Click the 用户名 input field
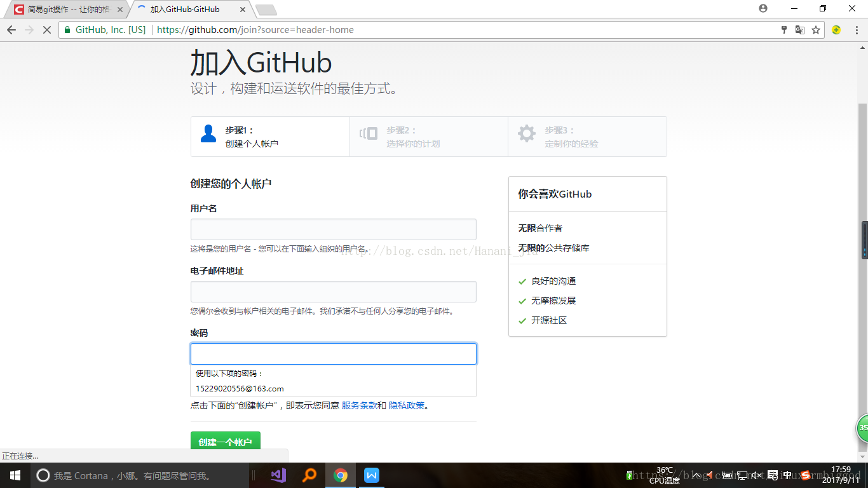This screenshot has height=488, width=868. click(333, 229)
